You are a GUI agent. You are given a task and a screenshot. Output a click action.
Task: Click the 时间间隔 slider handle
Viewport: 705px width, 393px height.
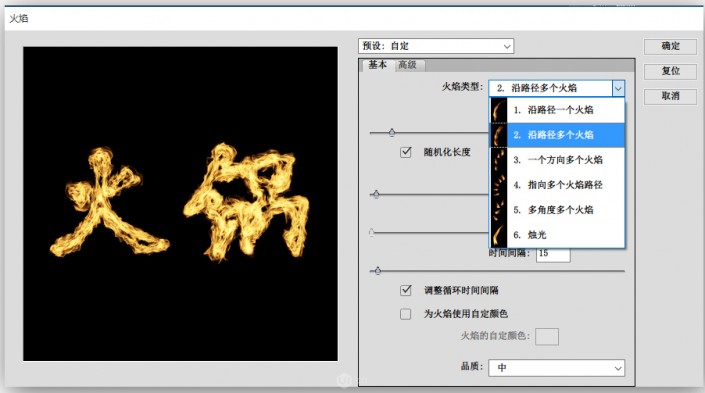[x=378, y=271]
